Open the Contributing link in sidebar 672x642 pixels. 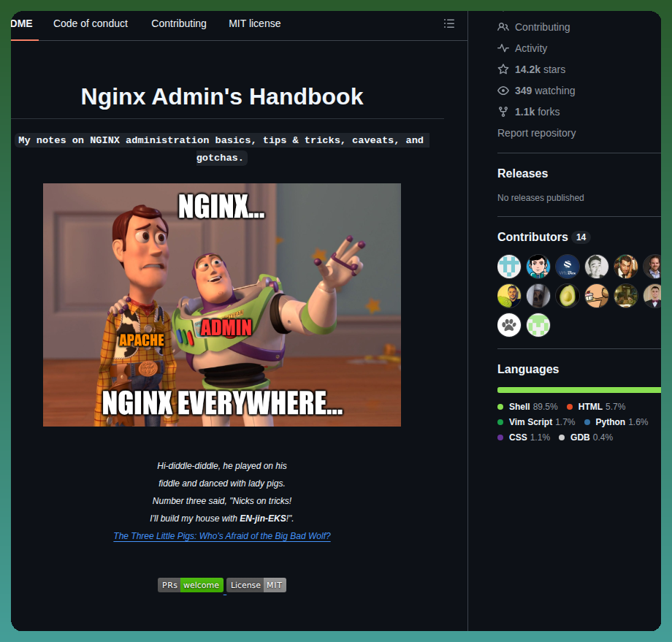tap(542, 27)
